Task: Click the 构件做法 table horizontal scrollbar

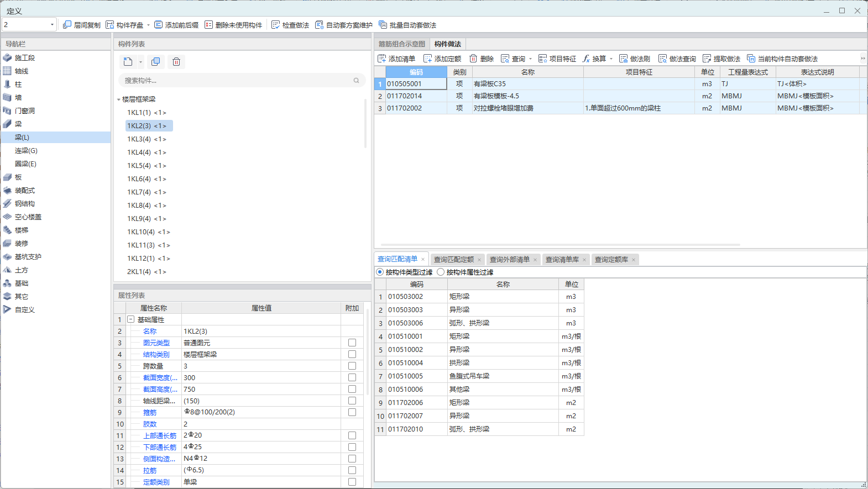Action: [561, 244]
